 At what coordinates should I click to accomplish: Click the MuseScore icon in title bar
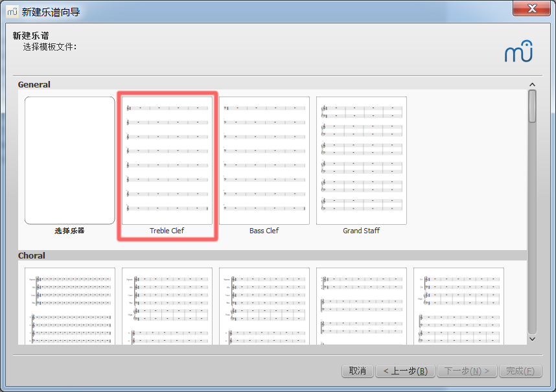pos(12,12)
